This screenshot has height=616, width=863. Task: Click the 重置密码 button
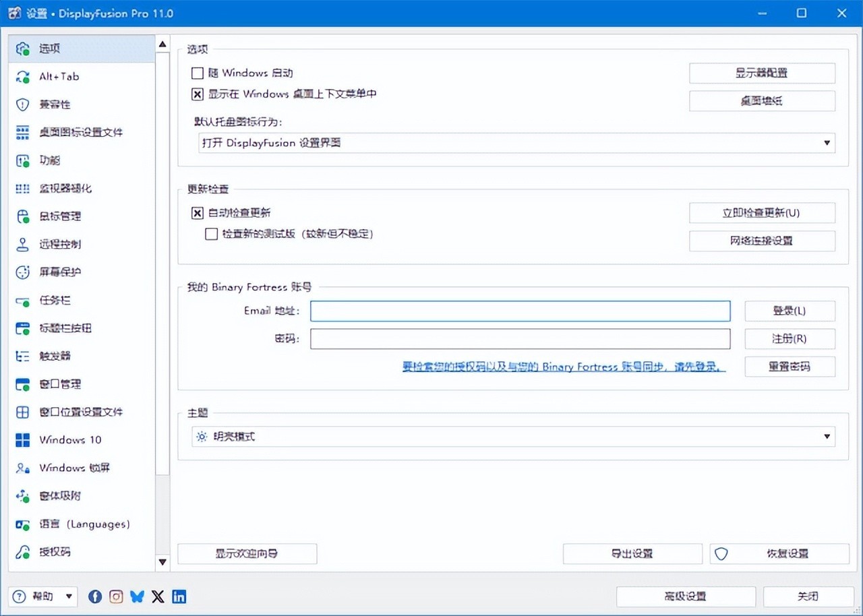(x=790, y=367)
